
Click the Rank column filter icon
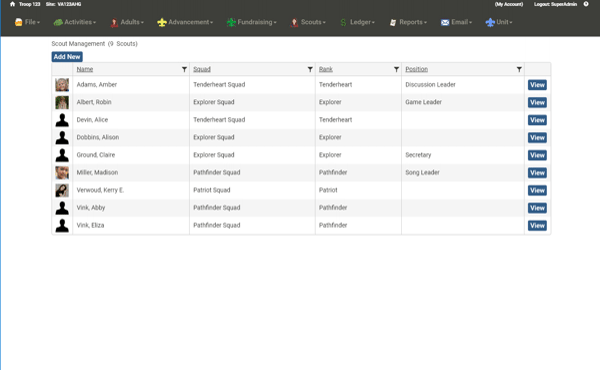tap(396, 69)
